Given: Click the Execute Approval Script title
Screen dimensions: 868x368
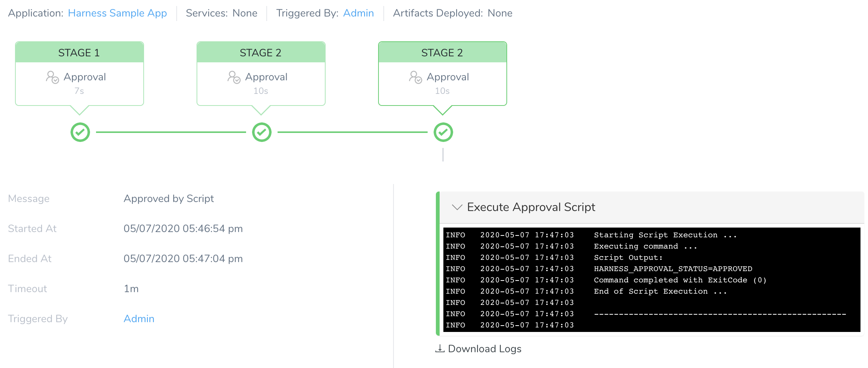Looking at the screenshot, I should coord(531,207).
